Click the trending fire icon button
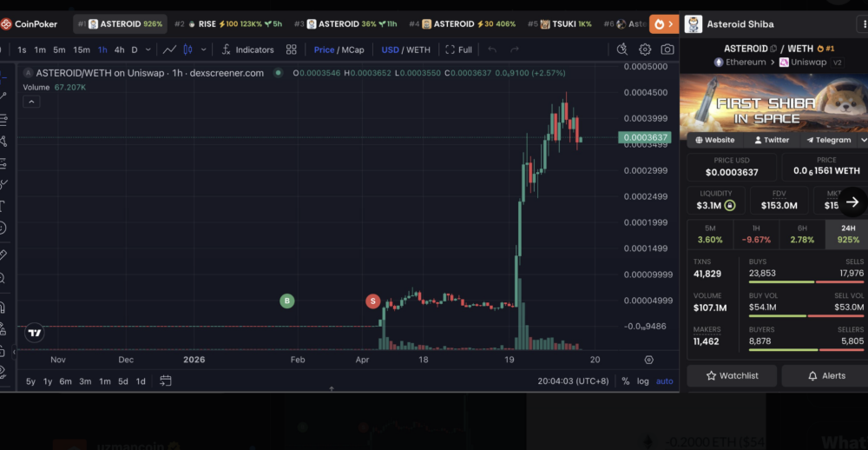868x450 pixels. pyautogui.click(x=664, y=23)
